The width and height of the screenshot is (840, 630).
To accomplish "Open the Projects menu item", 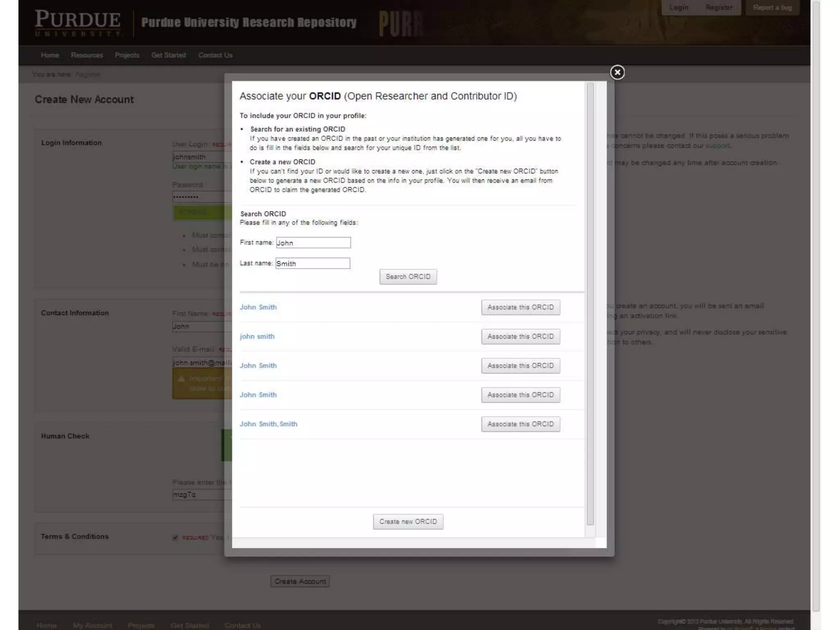I will [127, 55].
